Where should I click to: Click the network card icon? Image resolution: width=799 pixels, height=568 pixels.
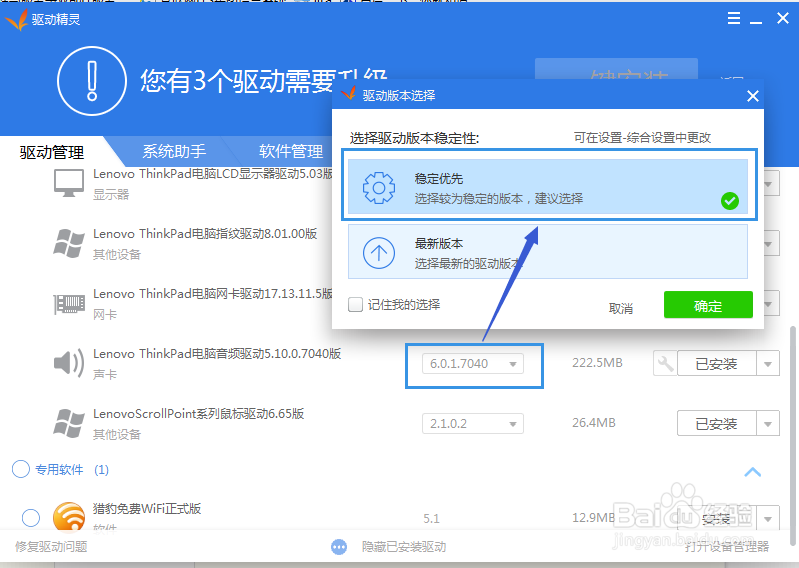(x=69, y=304)
